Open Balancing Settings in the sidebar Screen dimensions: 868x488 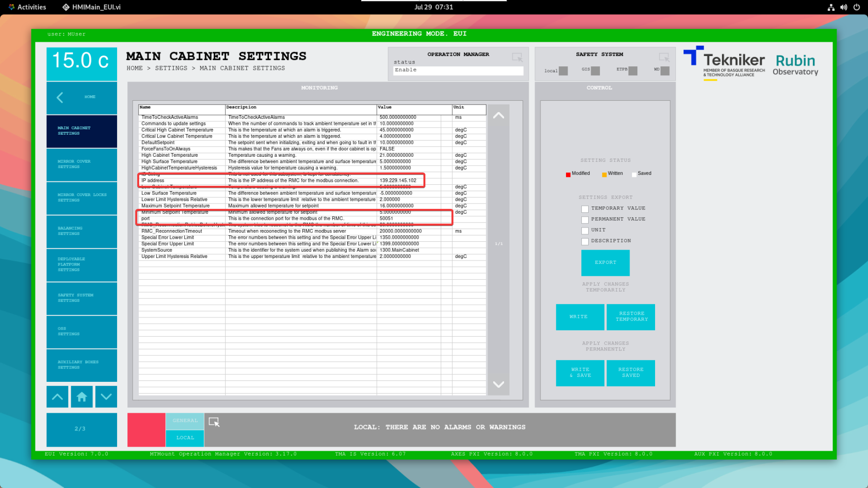coord(82,231)
